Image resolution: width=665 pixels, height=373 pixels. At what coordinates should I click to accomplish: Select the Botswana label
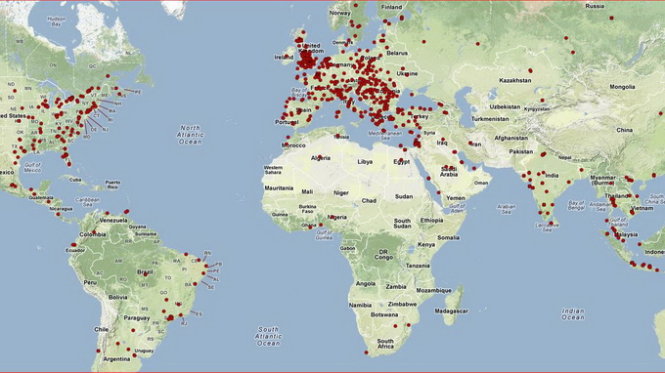coord(384,315)
